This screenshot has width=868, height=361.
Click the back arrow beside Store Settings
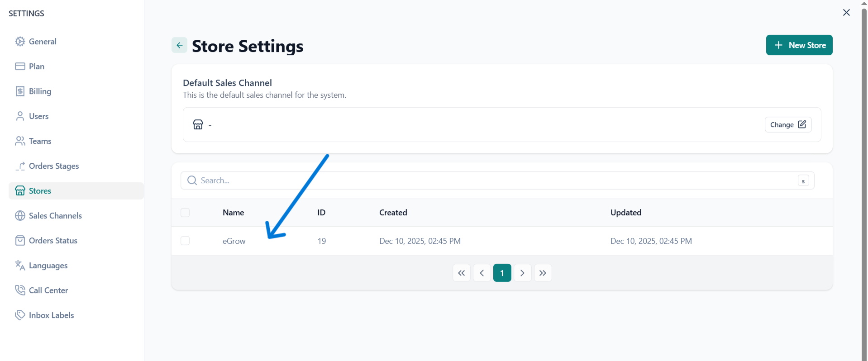tap(179, 45)
